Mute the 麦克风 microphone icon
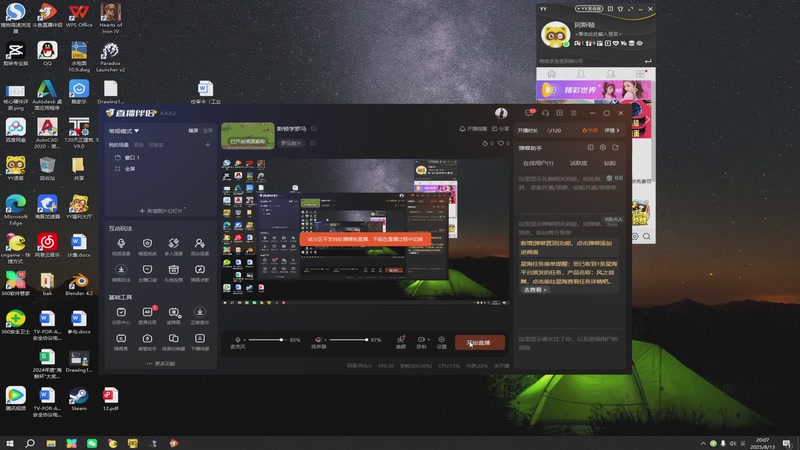This screenshot has width=800, height=450. 237,339
